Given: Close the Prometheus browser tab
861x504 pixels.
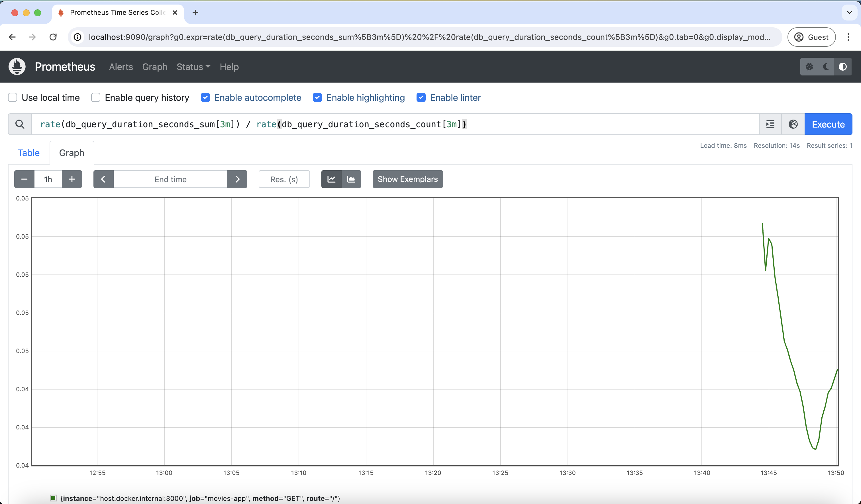Looking at the screenshot, I should 175,13.
